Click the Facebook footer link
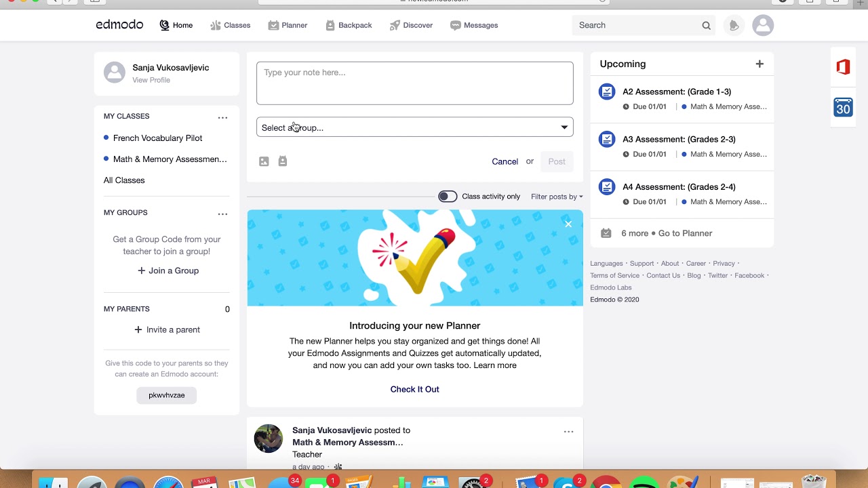 click(x=749, y=276)
